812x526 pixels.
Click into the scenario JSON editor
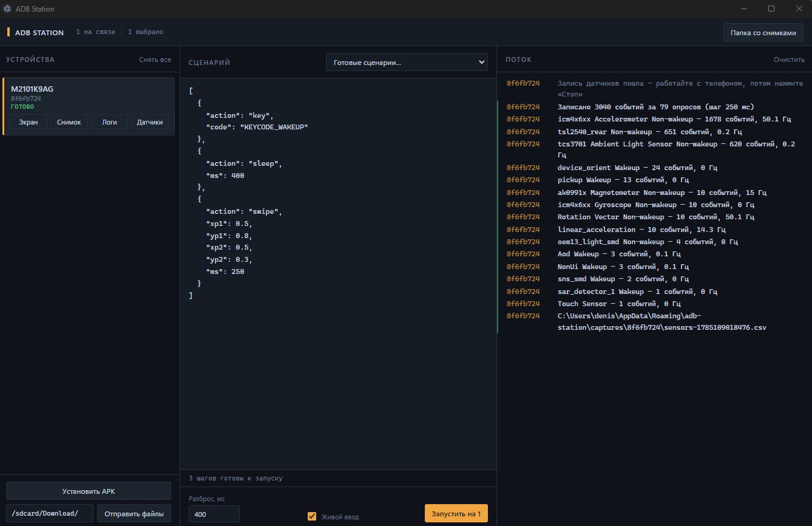coord(338,273)
